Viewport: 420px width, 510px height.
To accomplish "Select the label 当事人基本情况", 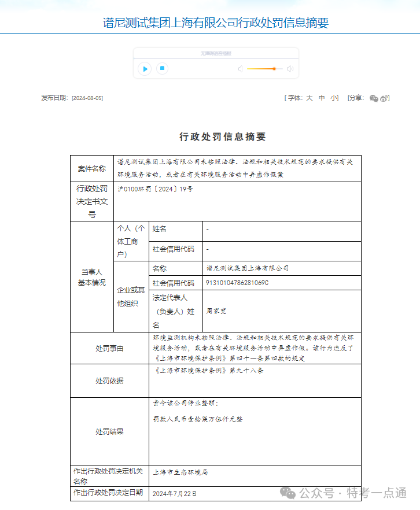I will pyautogui.click(x=92, y=277).
